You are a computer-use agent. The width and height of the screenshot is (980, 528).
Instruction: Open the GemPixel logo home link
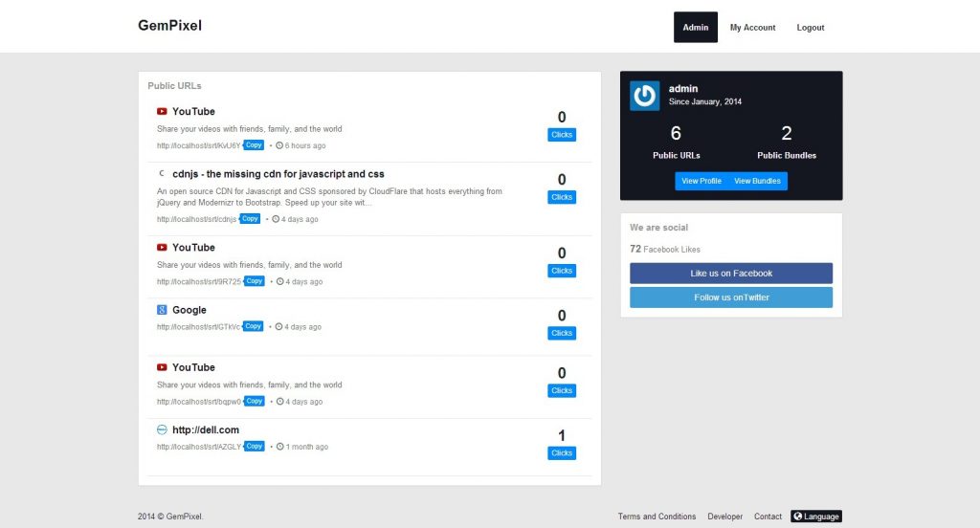tap(170, 26)
